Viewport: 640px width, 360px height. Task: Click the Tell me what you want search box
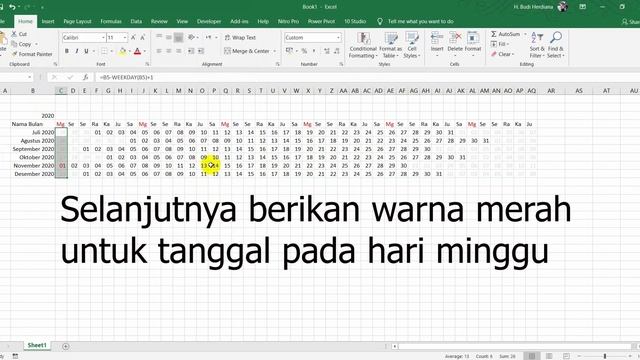(x=420, y=21)
